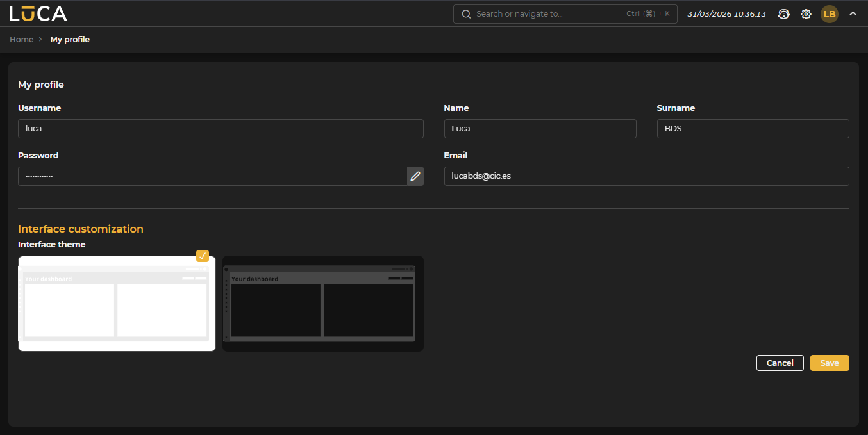Select the light interface theme preview

[x=117, y=304]
